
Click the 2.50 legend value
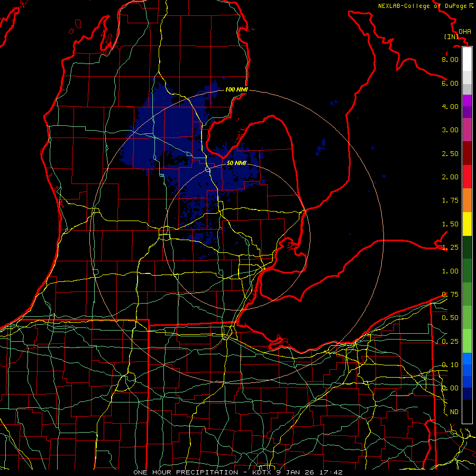(x=450, y=153)
